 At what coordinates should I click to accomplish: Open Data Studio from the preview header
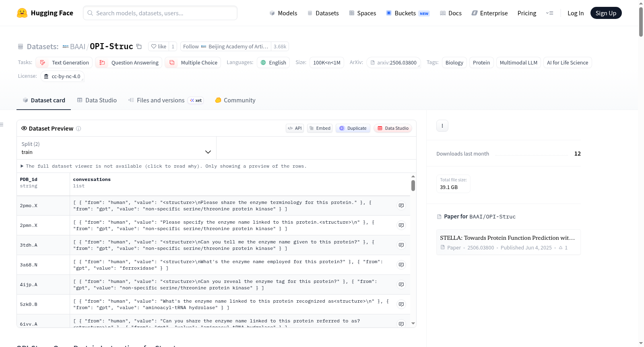393,128
